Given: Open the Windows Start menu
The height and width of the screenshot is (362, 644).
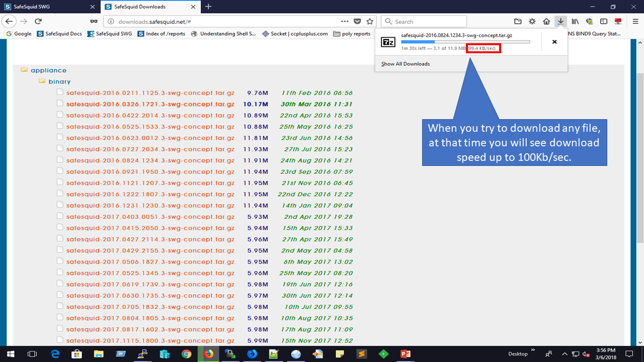Looking at the screenshot, I should (x=10, y=354).
